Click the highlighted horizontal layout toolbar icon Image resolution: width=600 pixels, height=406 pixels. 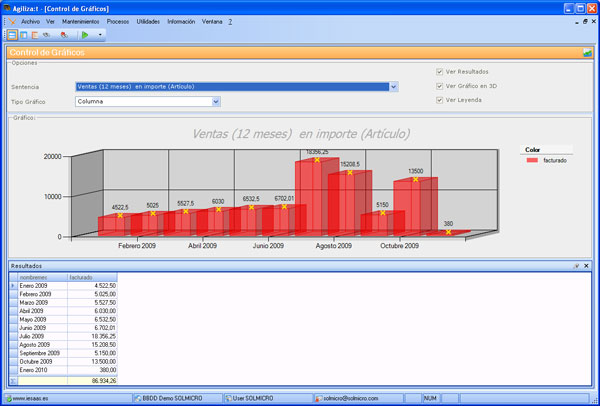(12, 35)
